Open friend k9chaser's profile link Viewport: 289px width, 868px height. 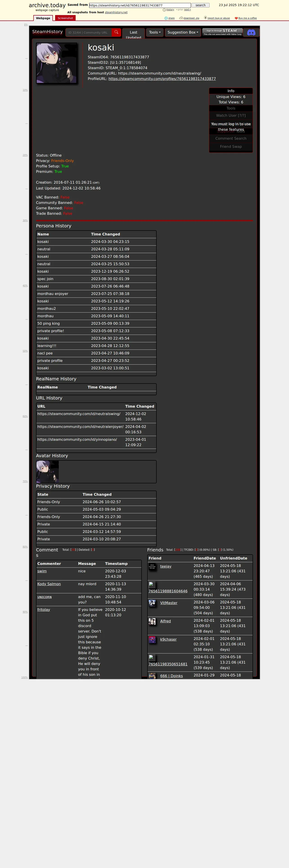point(168,639)
